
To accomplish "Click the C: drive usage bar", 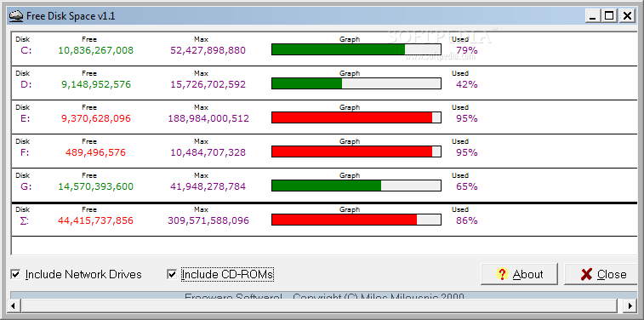I will click(356, 49).
